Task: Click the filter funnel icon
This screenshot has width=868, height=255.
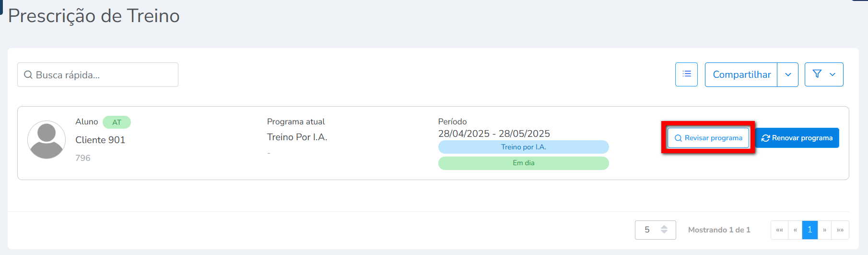Action: point(817,74)
